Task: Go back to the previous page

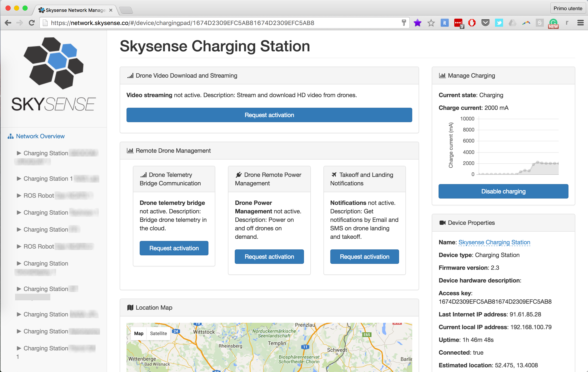Action: click(x=8, y=23)
